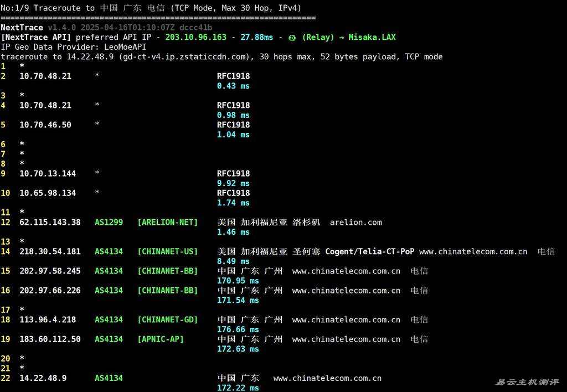This screenshot has width=567, height=392.
Task: Select the API IP 203.10.96.163
Action: (195, 37)
